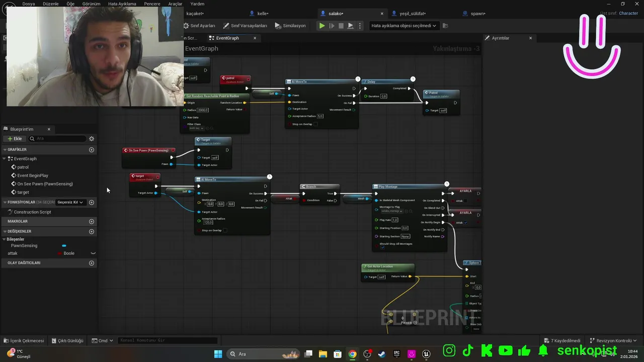Toggle Stop on Overlap in upper AI MoveTo
The width and height of the screenshot is (644, 362).
coord(315,124)
